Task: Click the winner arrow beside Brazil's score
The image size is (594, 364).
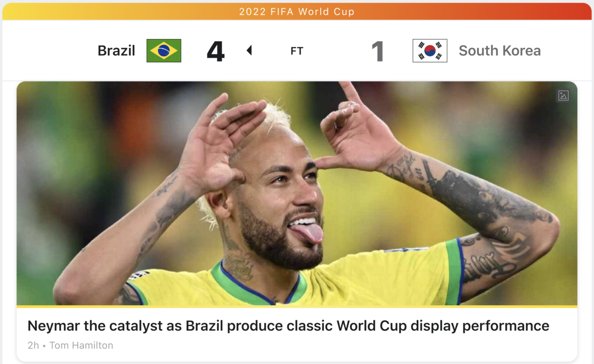Action: [x=249, y=50]
